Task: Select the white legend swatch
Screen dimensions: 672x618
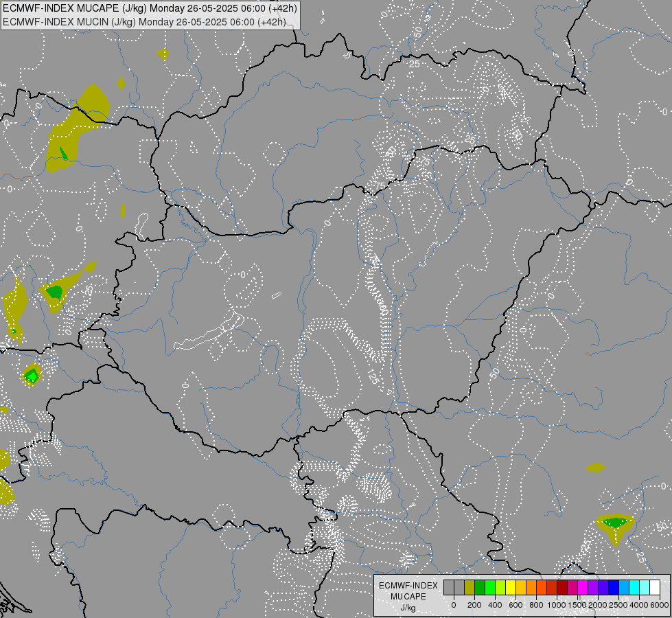Action: tap(654, 588)
